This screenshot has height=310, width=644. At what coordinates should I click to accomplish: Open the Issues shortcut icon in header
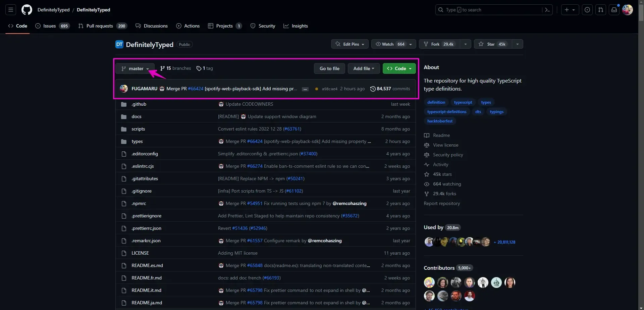pyautogui.click(x=587, y=10)
